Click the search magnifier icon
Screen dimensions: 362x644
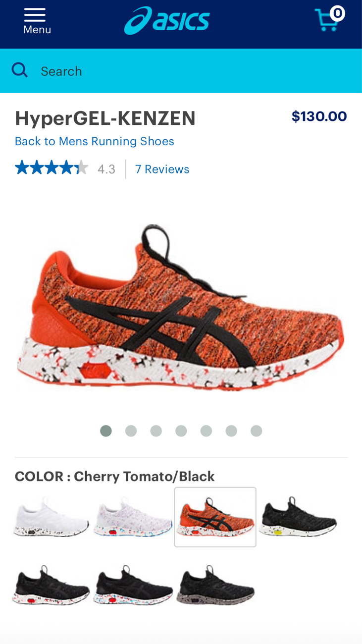19,70
